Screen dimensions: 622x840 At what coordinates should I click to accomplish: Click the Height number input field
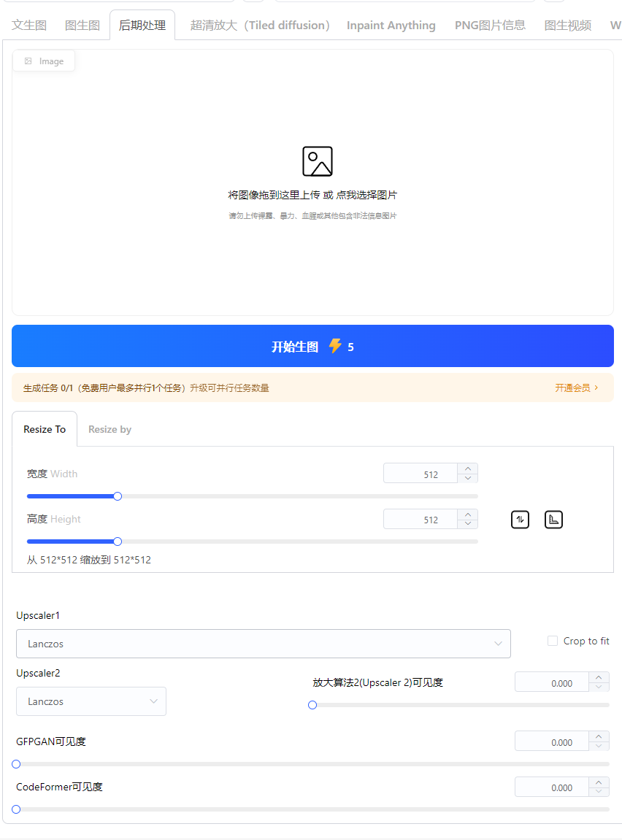pos(421,519)
